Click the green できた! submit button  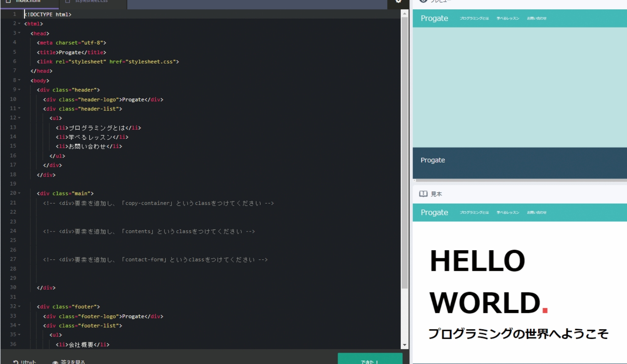pyautogui.click(x=370, y=359)
